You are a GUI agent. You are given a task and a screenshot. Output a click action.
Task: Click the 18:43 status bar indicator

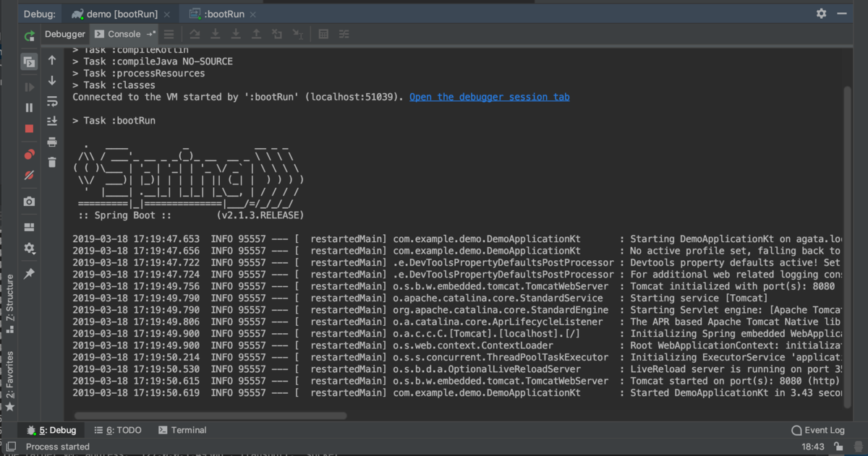click(813, 447)
